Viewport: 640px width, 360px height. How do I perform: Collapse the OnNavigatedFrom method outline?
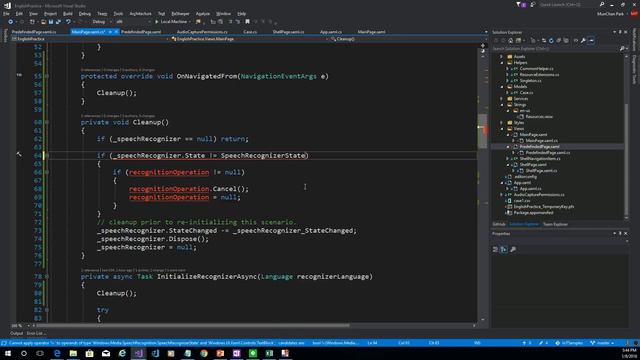click(47, 76)
